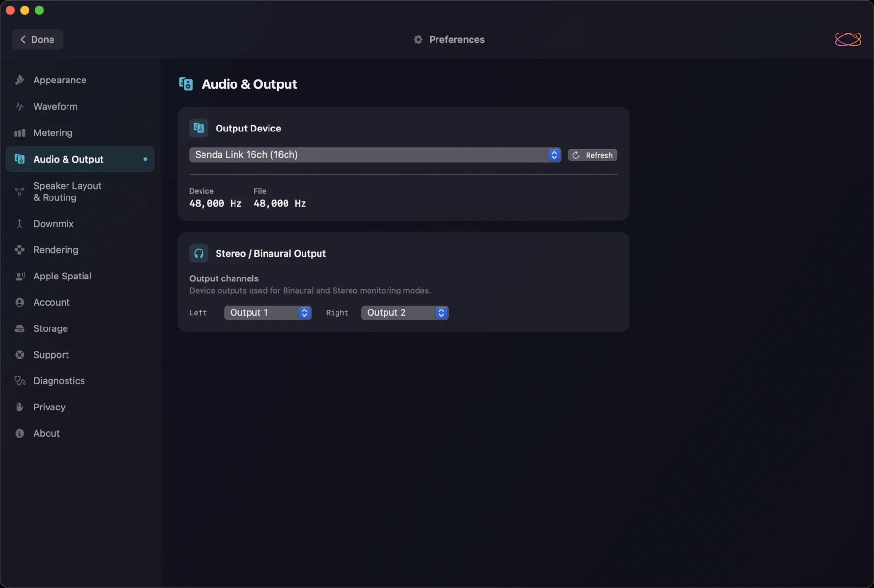Click the green fullscreen window button

(x=39, y=10)
